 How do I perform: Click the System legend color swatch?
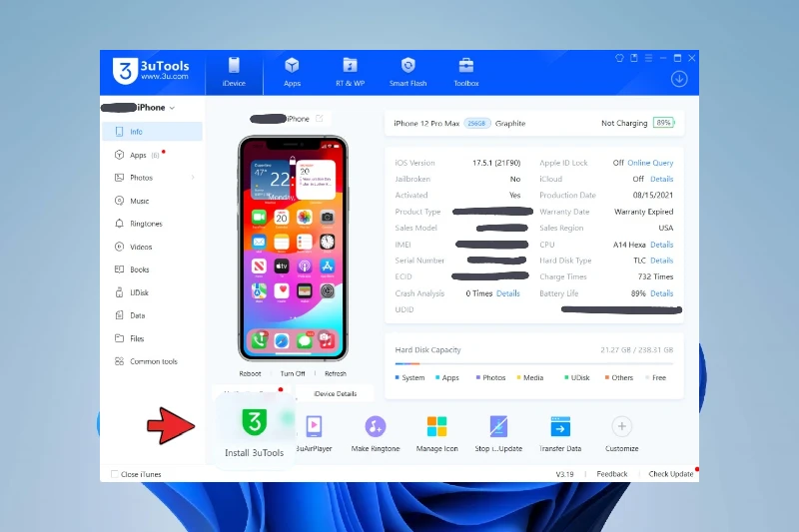397,377
